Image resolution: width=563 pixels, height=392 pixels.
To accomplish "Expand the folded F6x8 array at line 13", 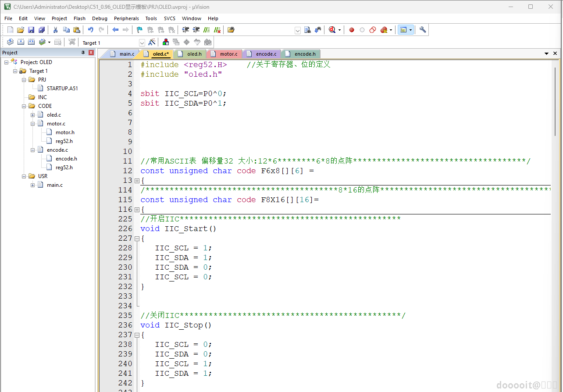I will click(137, 181).
